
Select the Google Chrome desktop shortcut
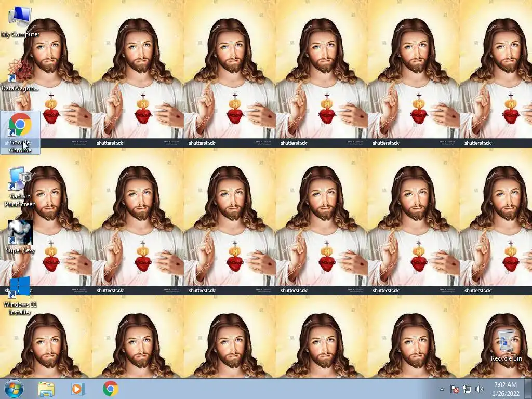point(20,132)
